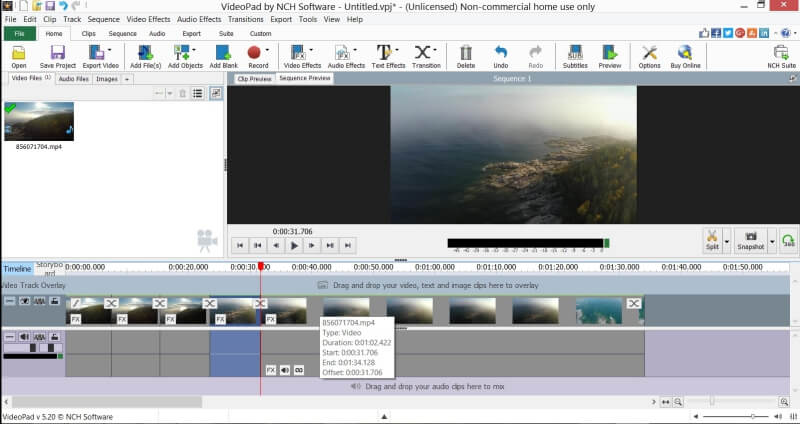This screenshot has width=800, height=424.
Task: Expand the help dropdown at top right
Action: [x=795, y=33]
